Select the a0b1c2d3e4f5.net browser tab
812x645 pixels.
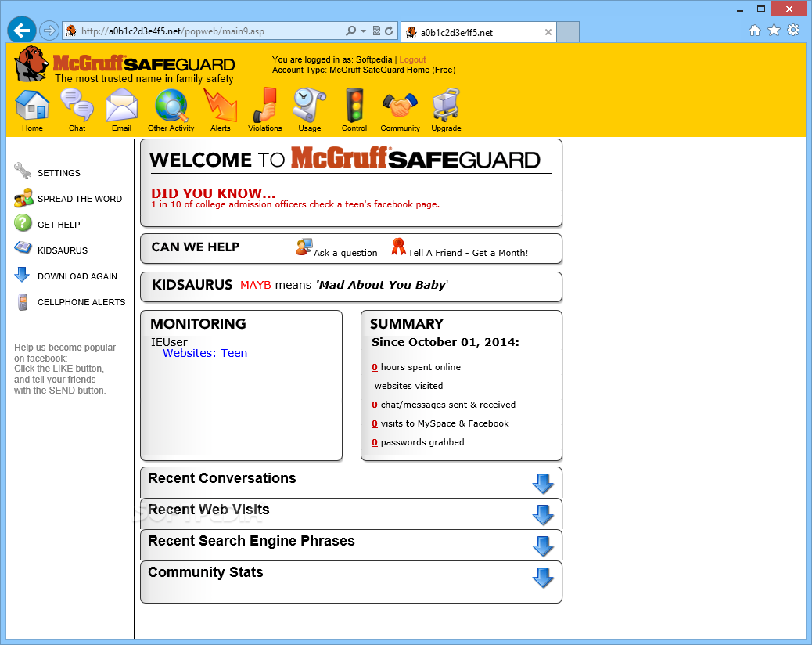pos(479,32)
